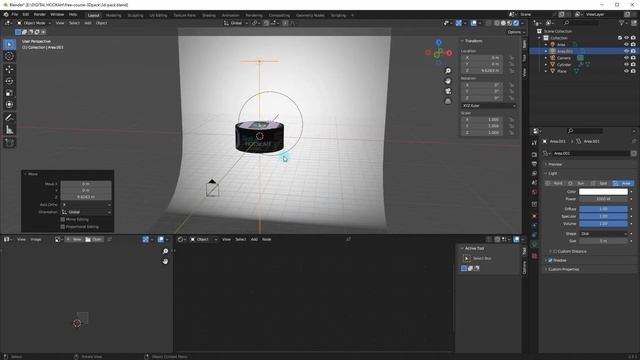Viewport: 640px width, 360px height.
Task: Open the XYZ Euler rotation mode dropdown
Action: click(x=489, y=106)
